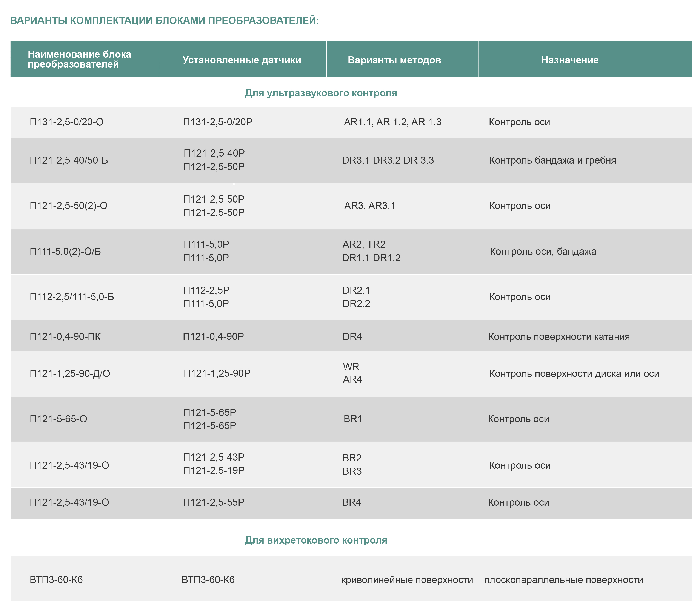Select purpose Контроль оси, бандажа

point(543,251)
